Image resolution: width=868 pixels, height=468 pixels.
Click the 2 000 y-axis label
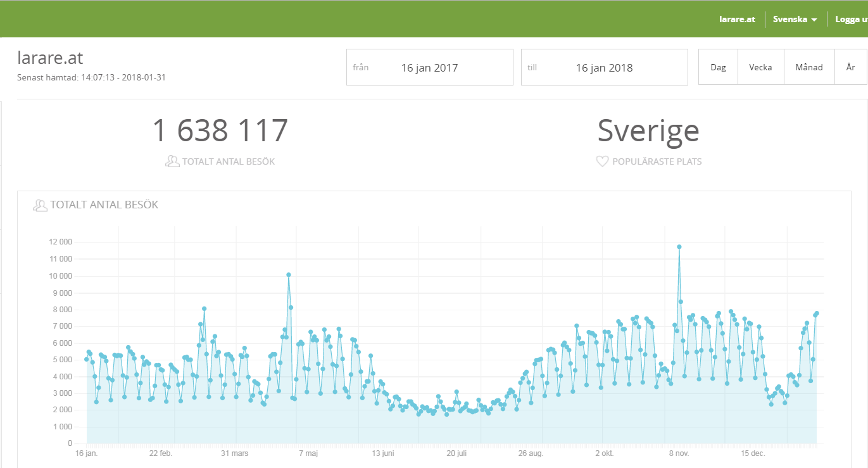pos(62,410)
